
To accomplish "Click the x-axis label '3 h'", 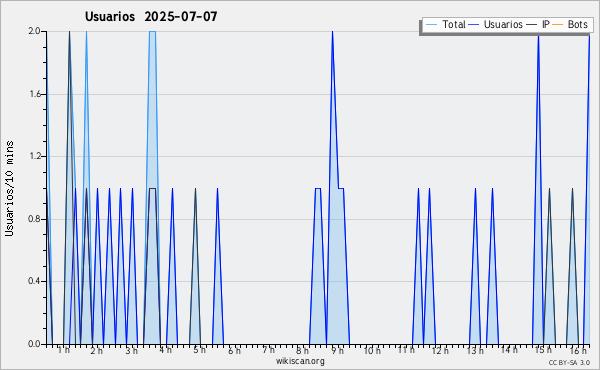I will tap(131, 350).
